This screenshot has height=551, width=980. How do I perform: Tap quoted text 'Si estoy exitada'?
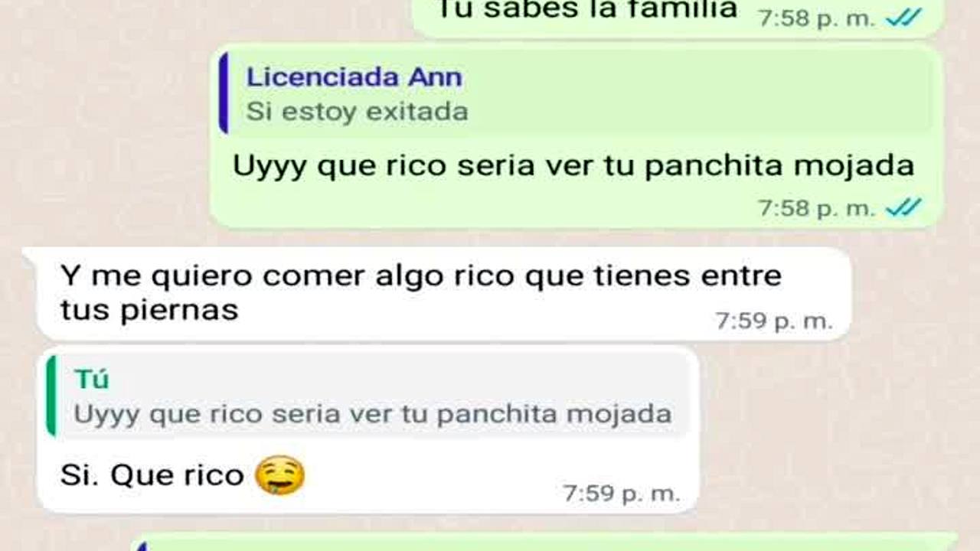click(x=357, y=112)
